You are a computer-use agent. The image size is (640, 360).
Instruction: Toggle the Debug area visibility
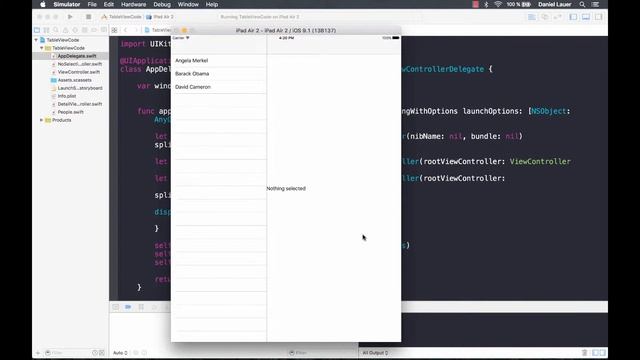click(x=586, y=17)
